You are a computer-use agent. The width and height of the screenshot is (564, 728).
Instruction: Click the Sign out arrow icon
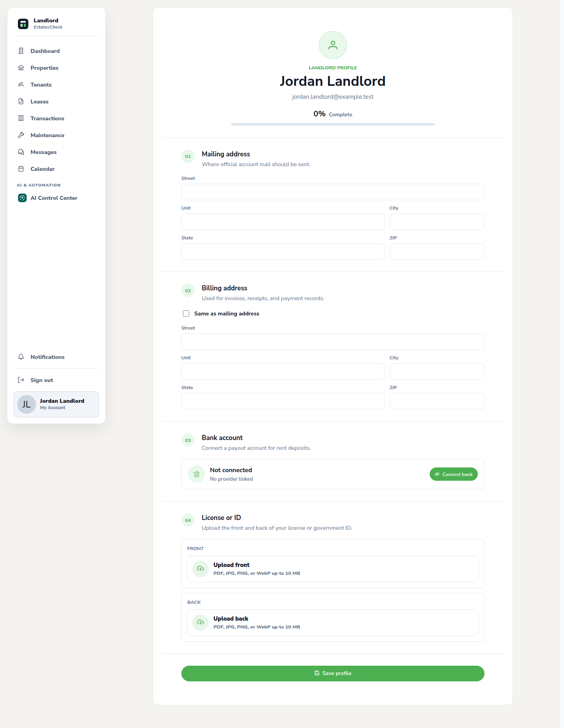coord(21,380)
